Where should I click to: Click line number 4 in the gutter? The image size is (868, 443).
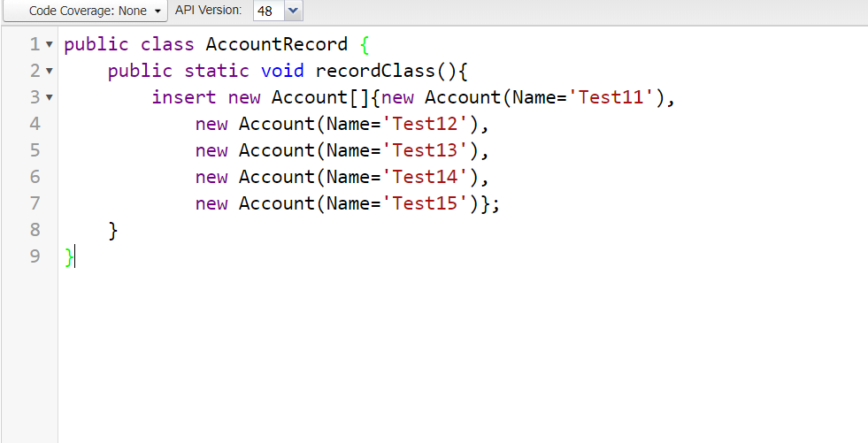click(35, 123)
